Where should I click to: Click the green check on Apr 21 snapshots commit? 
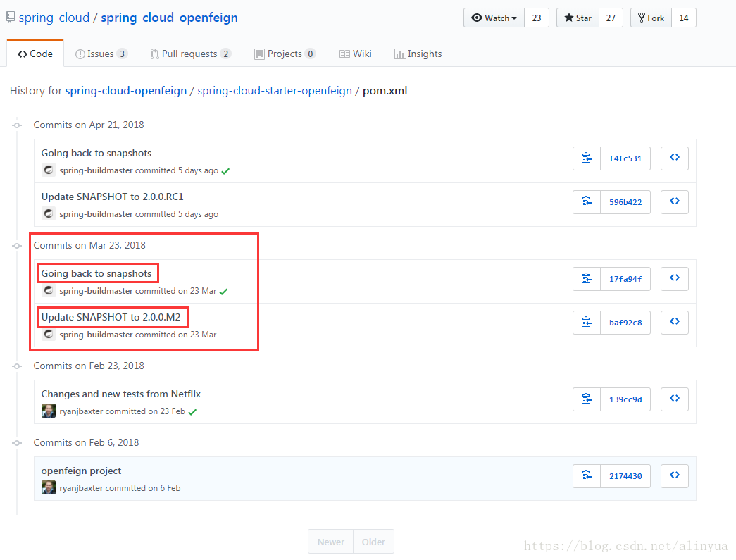225,171
